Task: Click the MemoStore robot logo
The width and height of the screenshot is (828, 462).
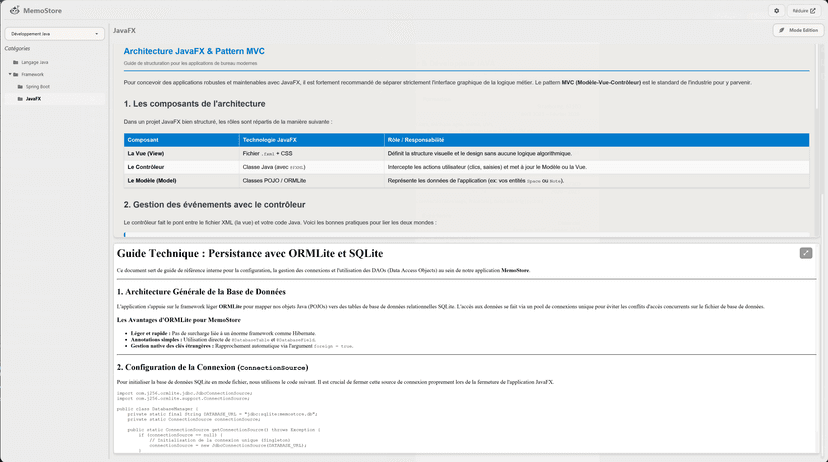Action: [15, 10]
